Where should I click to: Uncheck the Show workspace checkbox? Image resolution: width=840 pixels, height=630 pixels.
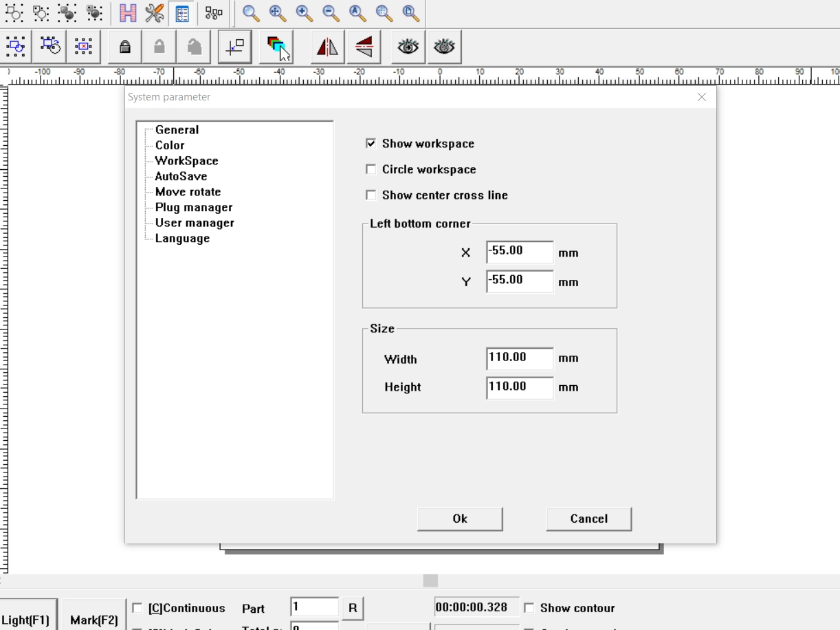[x=371, y=144]
